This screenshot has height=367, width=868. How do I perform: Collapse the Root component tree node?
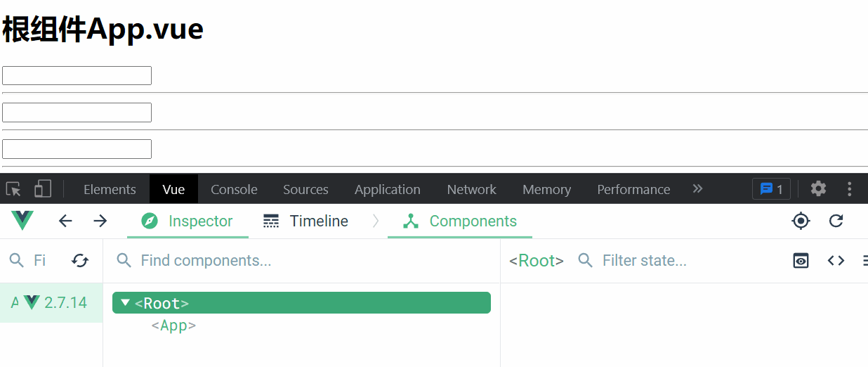(x=125, y=302)
